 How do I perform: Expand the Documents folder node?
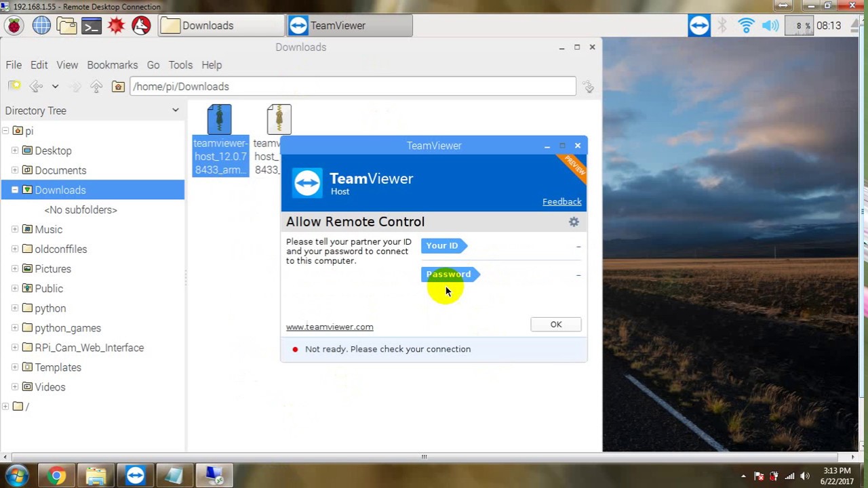[x=15, y=170]
